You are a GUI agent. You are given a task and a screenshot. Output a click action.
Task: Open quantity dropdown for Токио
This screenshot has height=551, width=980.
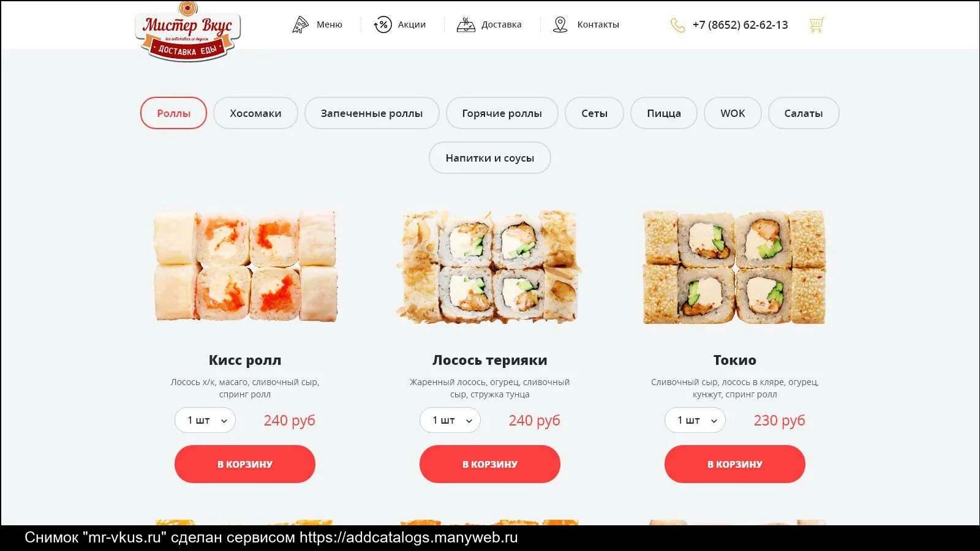[x=695, y=420]
